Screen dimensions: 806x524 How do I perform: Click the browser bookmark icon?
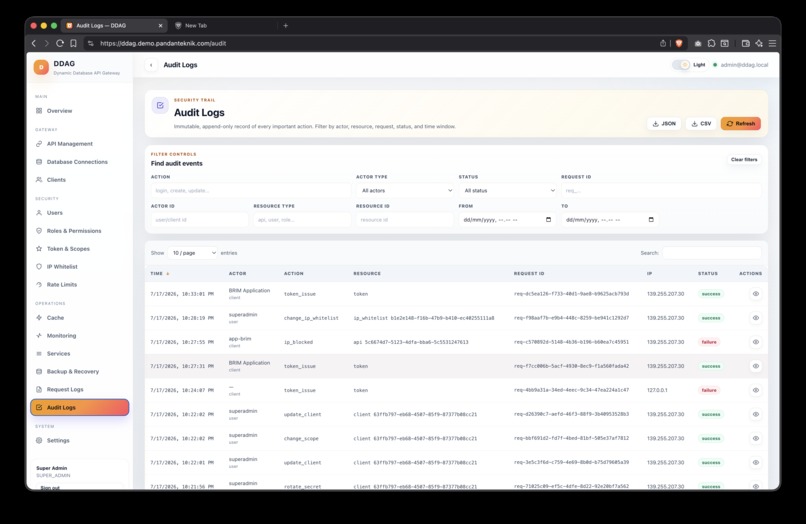coord(74,44)
